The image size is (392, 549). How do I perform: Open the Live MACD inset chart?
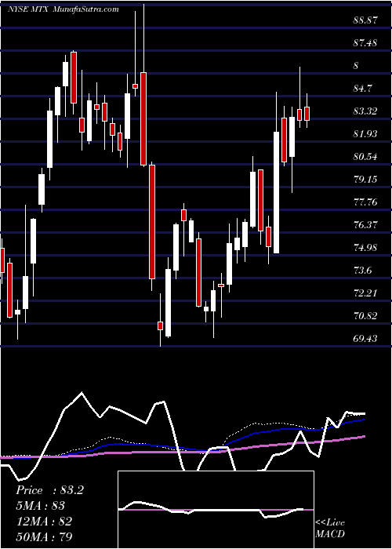(216, 510)
